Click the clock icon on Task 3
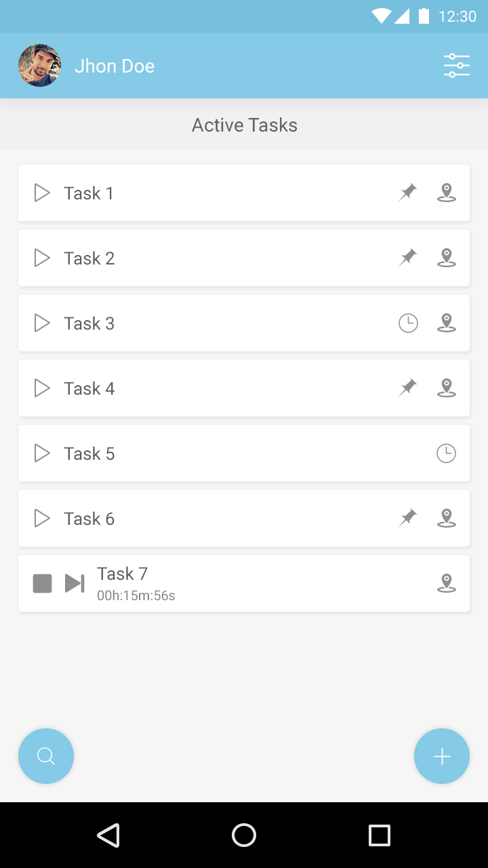Image resolution: width=488 pixels, height=868 pixels. (x=408, y=323)
